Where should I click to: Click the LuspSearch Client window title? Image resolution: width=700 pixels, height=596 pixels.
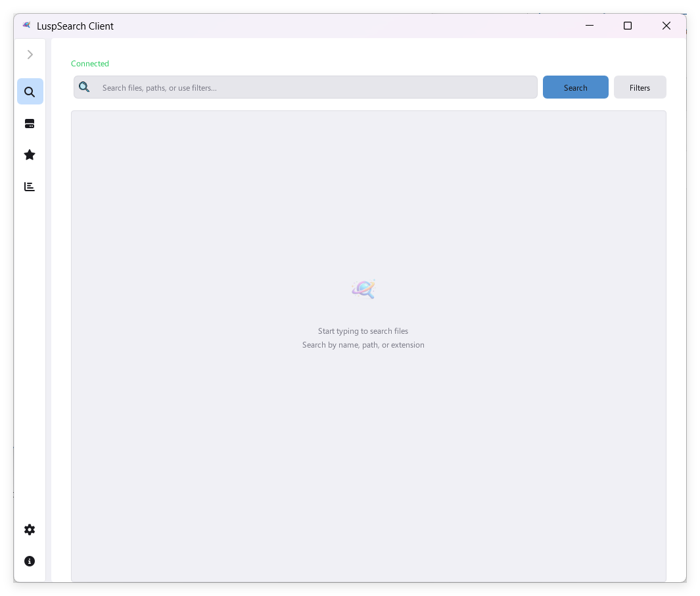point(75,26)
